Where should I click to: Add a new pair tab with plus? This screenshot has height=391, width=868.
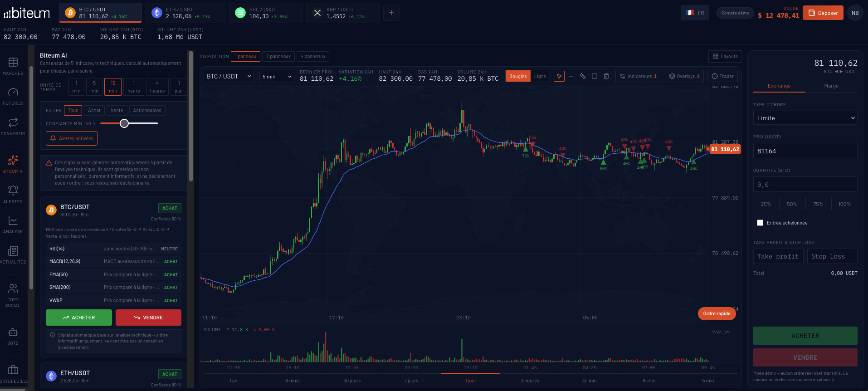point(391,13)
